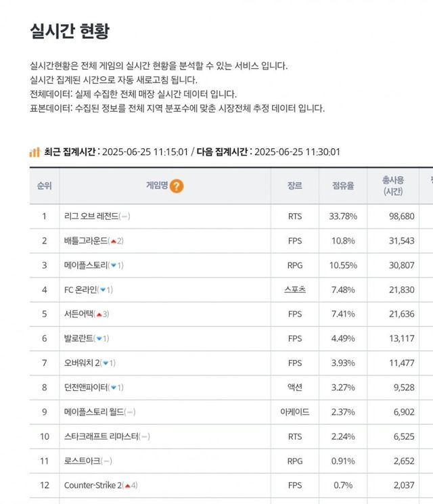This screenshot has width=433, height=504.
Task: Click the red up arrow beside Counter-Strike 2
Action: point(128,485)
